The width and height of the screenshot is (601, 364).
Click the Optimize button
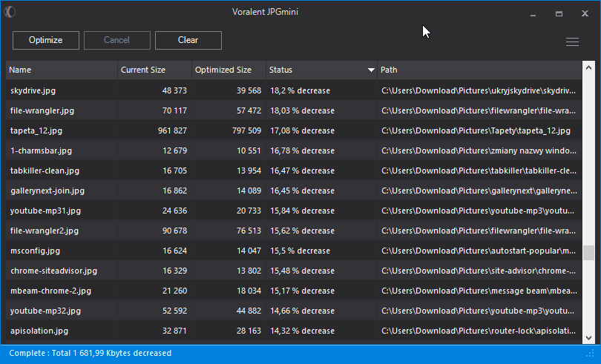pos(45,40)
